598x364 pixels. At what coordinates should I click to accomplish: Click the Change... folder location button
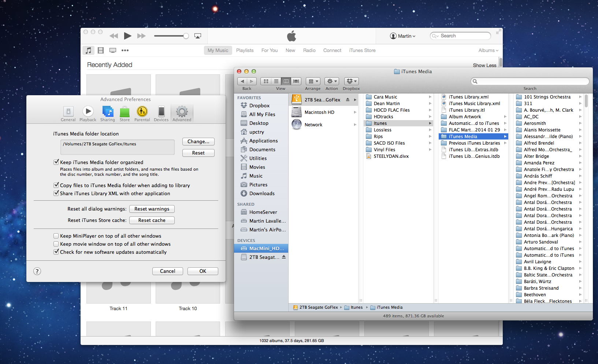tap(198, 142)
